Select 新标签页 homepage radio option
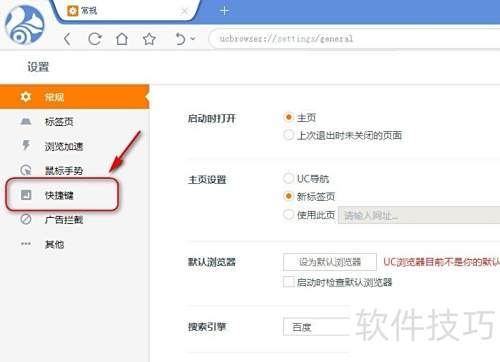The image size is (500, 362). (x=288, y=196)
